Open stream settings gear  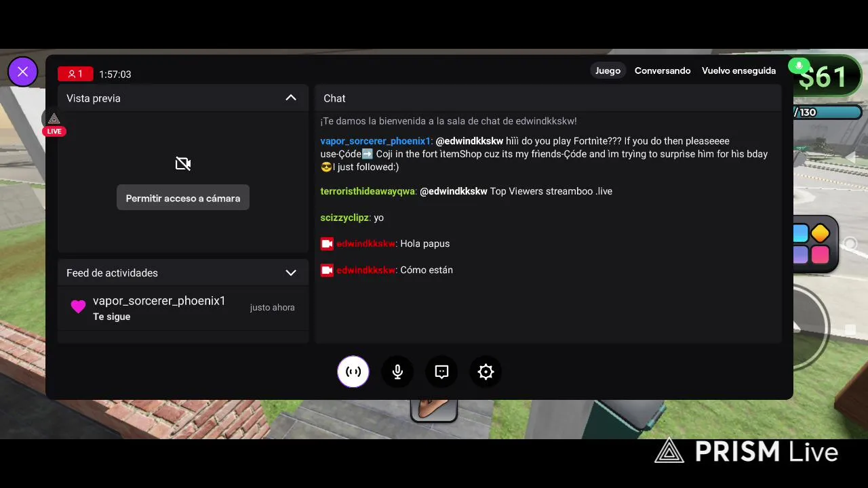click(486, 371)
